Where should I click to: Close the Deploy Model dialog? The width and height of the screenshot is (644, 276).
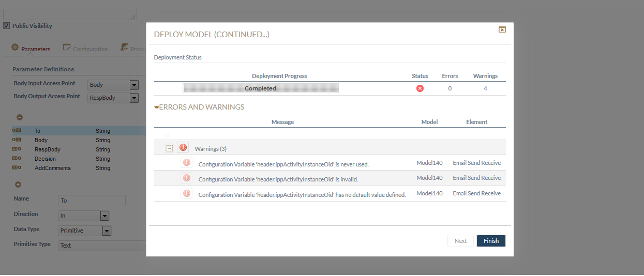click(502, 30)
